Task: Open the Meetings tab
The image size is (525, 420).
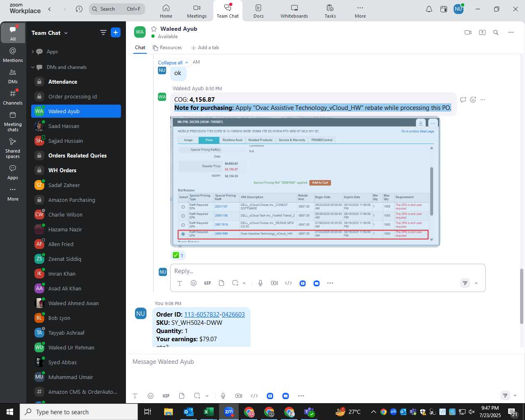Action: coord(197,11)
